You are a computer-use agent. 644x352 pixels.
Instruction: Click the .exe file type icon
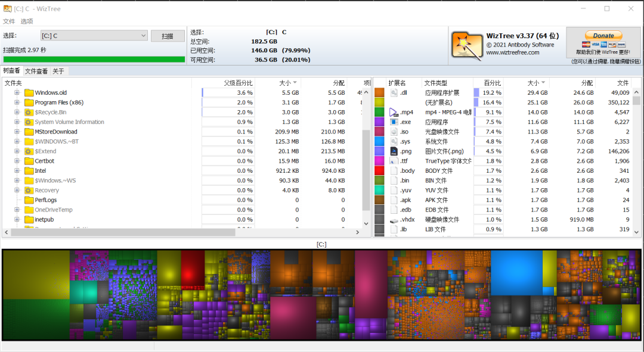(x=394, y=122)
